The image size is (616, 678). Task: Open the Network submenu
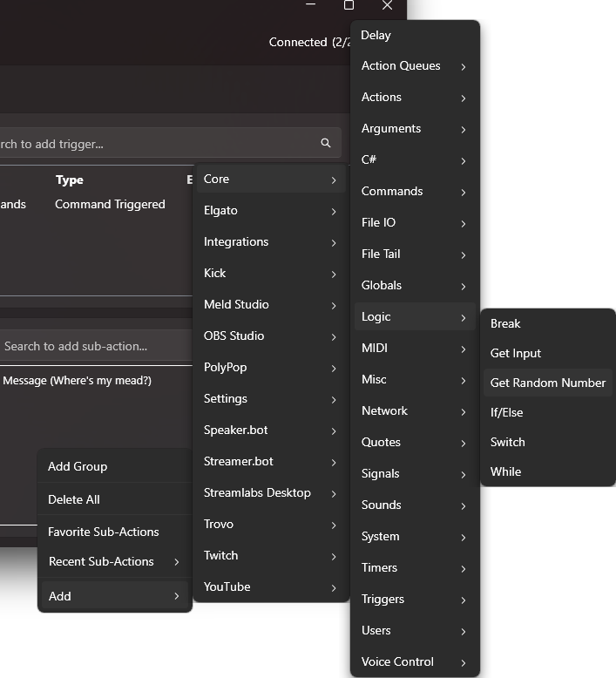[x=415, y=410]
